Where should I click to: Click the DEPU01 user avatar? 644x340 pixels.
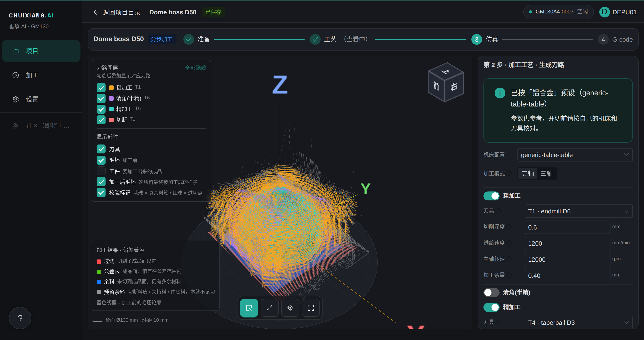[x=604, y=12]
